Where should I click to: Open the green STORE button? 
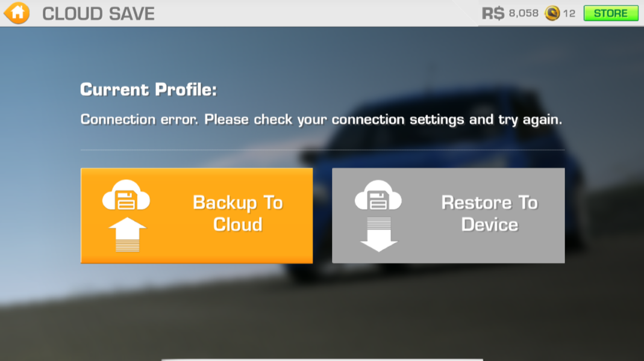tap(610, 13)
